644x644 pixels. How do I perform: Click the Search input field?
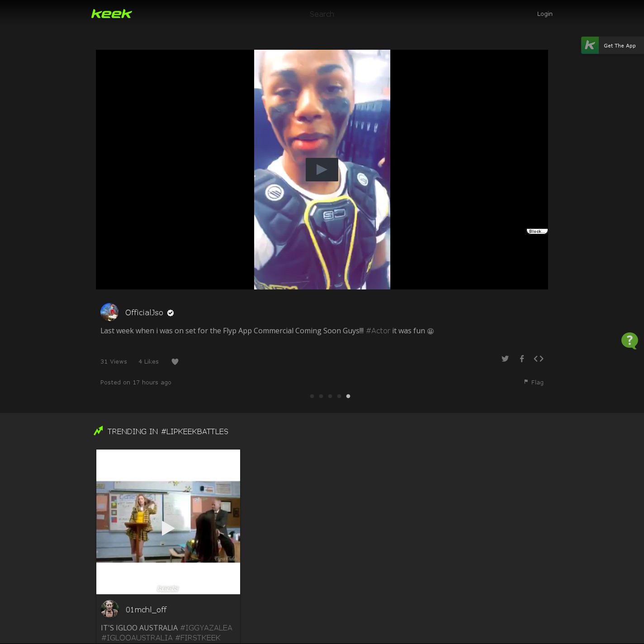322,14
